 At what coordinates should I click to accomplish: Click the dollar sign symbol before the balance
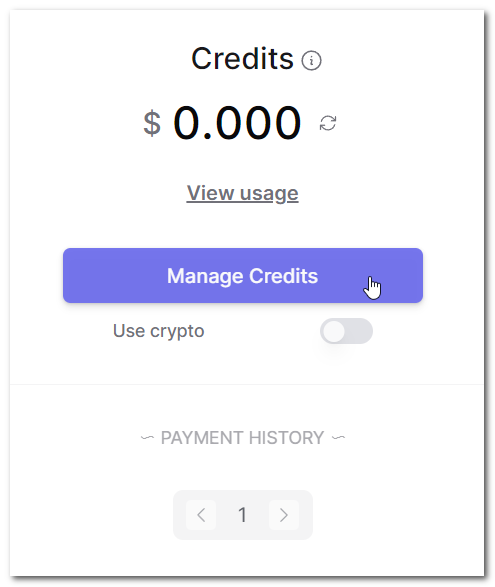152,123
